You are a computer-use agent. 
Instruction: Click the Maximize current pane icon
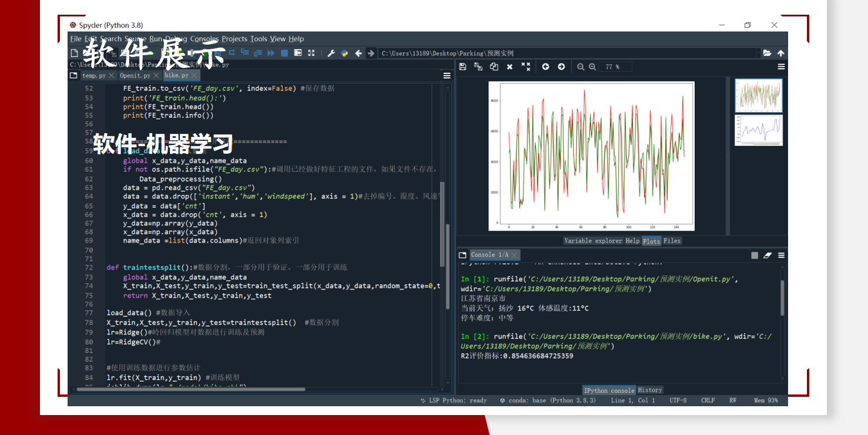[298, 53]
